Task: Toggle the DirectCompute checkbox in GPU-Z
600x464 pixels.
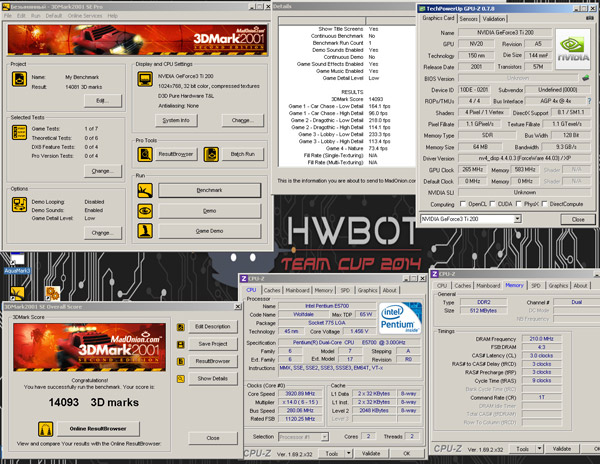Action: click(545, 204)
